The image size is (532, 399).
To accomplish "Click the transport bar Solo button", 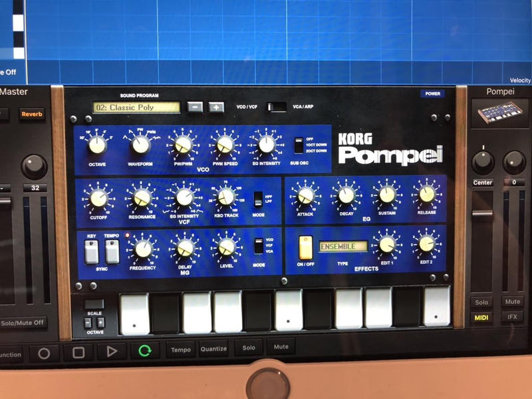I will (248, 348).
